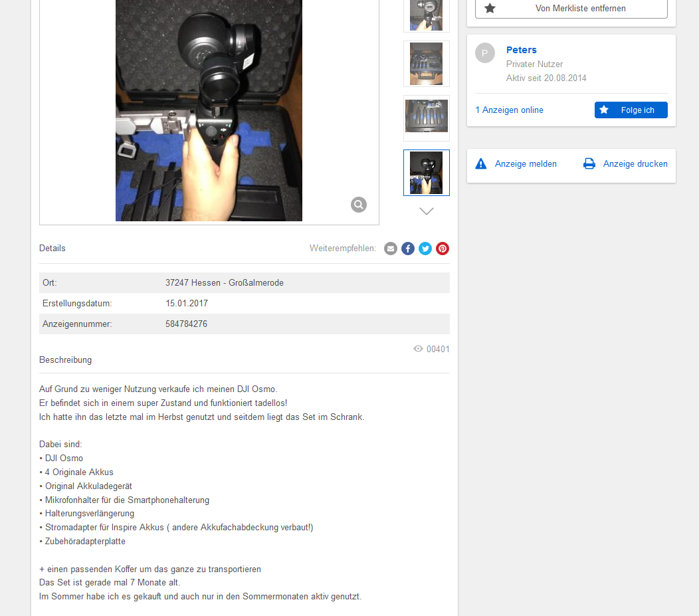Expand more thumbnails with the down chevron

coord(427,211)
